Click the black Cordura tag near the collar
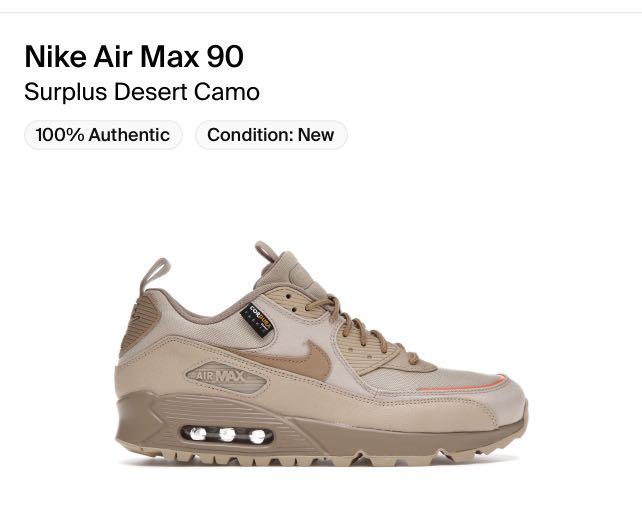Screen dimensions: 642x506 pos(257,320)
